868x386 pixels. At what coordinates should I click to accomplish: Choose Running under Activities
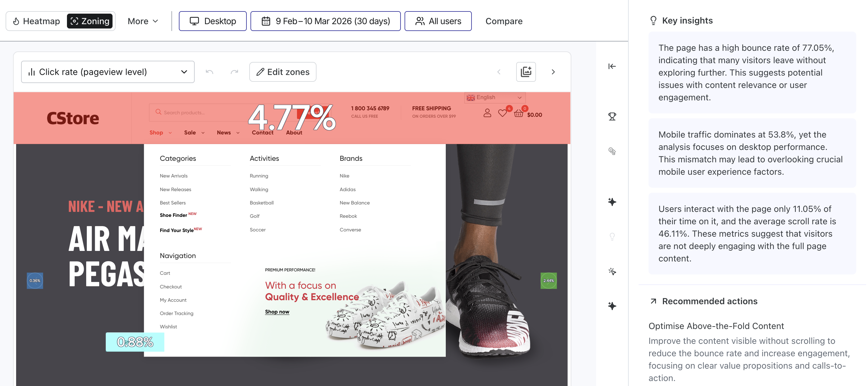[x=259, y=176]
